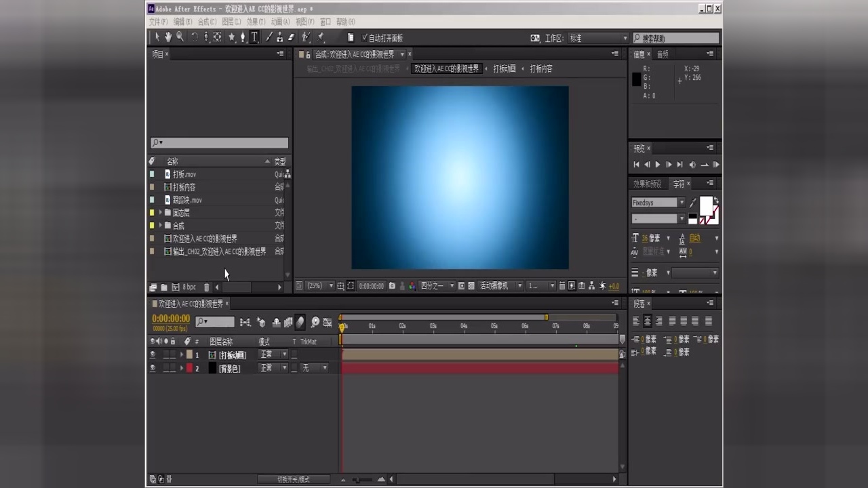This screenshot has width=868, height=488.
Task: Click the last frame button in Preview panel
Action: [x=680, y=165]
